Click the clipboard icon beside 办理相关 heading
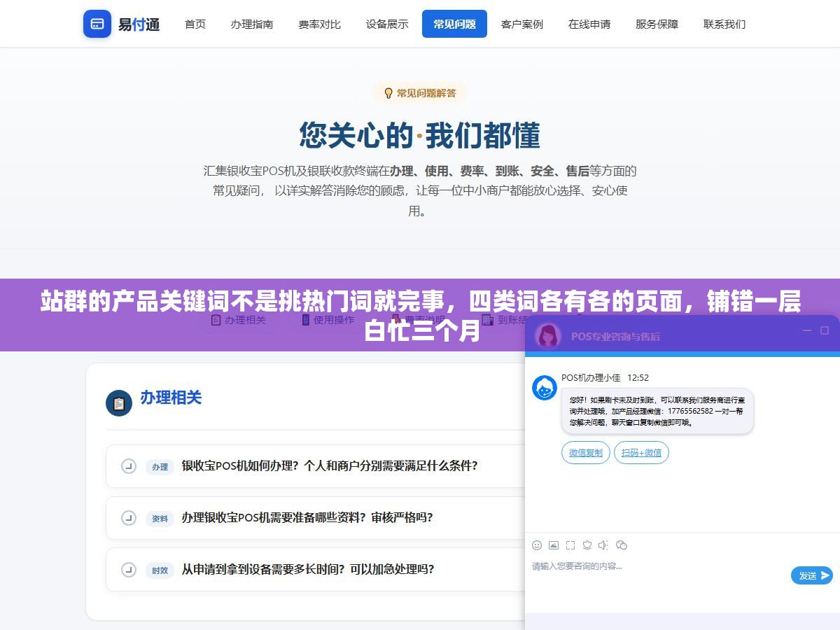 click(119, 403)
